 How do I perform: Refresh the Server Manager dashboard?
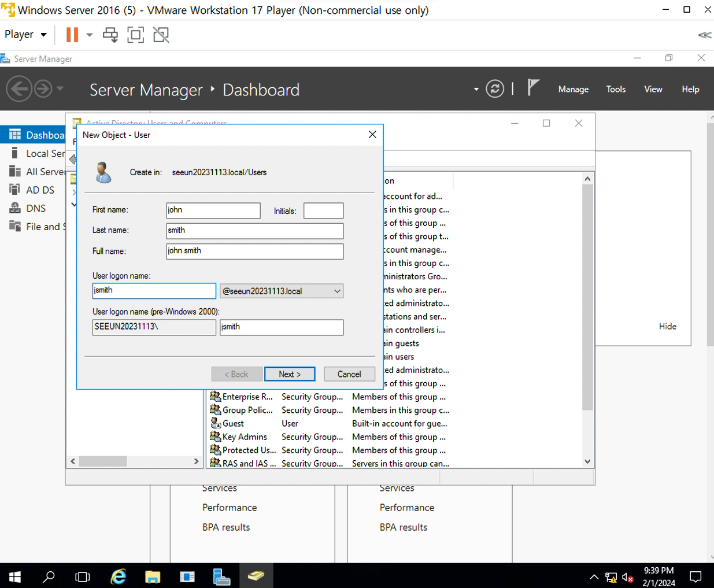(x=495, y=89)
